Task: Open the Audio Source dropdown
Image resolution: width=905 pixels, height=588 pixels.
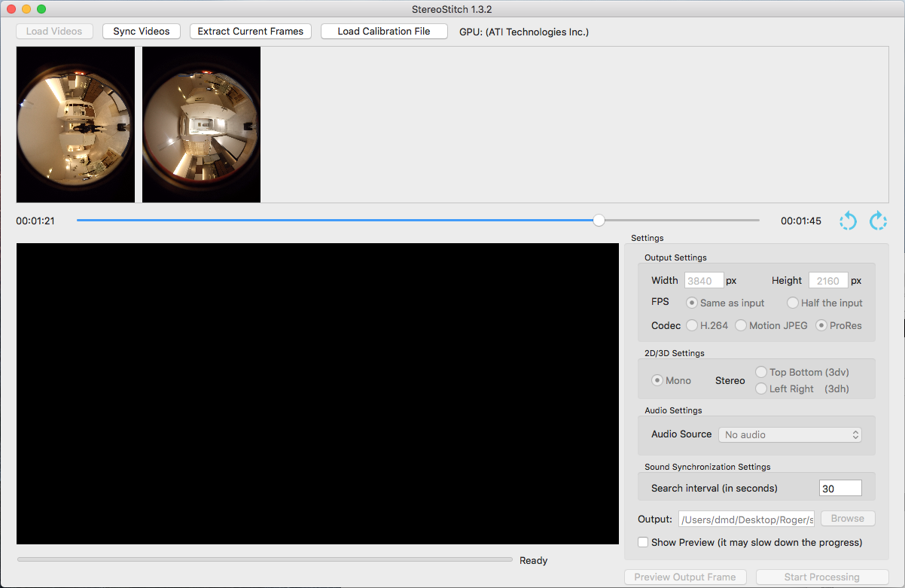Action: [790, 434]
